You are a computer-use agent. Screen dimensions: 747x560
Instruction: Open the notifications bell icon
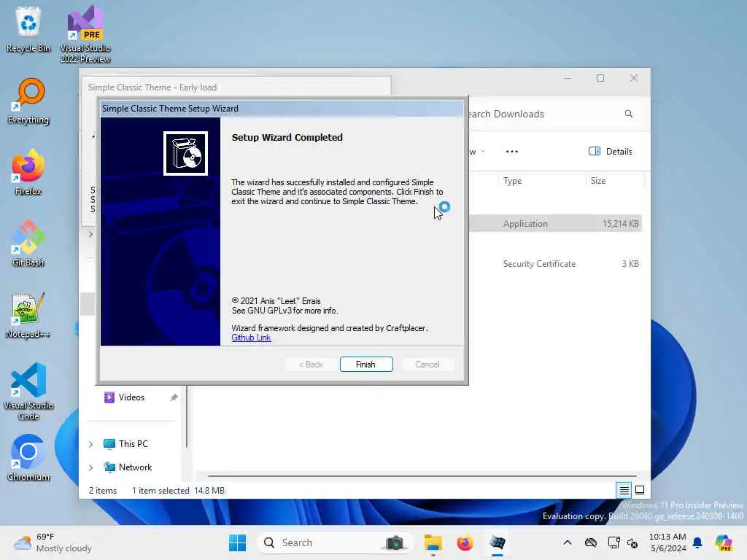(697, 542)
